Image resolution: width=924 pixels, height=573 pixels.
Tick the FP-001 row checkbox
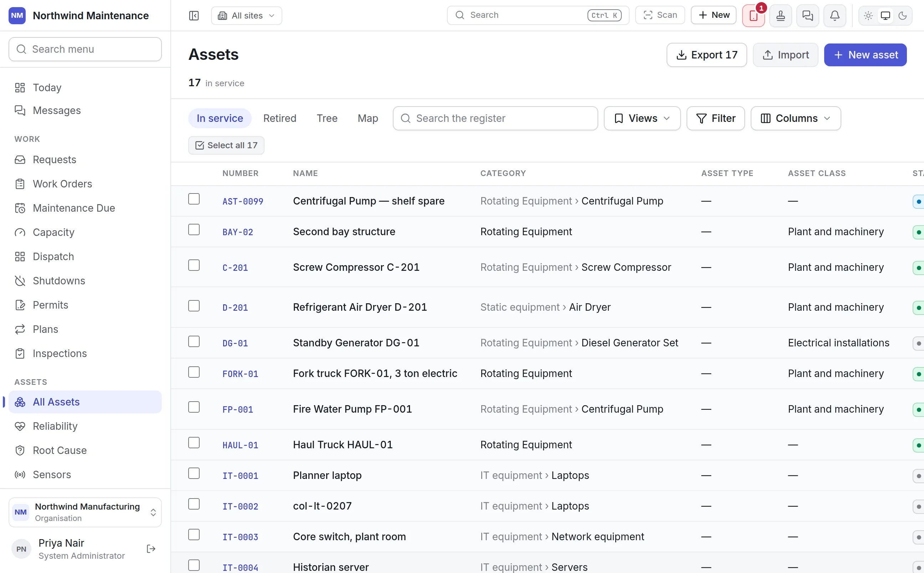click(194, 407)
